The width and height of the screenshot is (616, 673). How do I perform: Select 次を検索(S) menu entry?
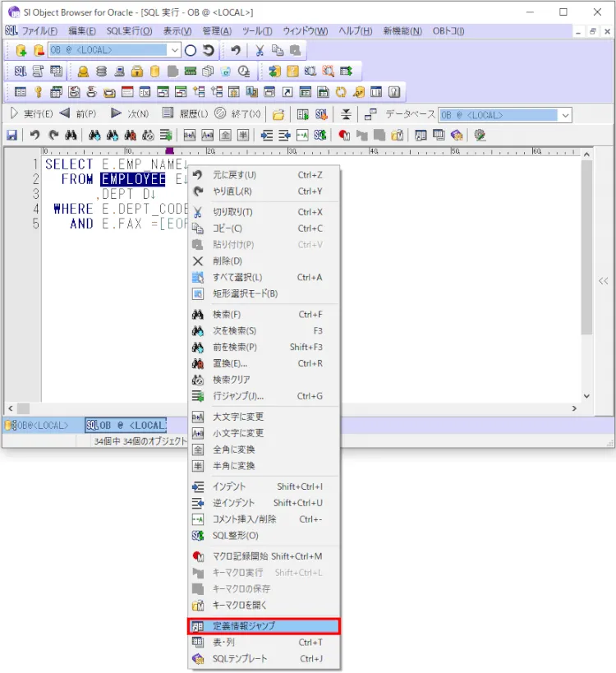pyautogui.click(x=264, y=331)
